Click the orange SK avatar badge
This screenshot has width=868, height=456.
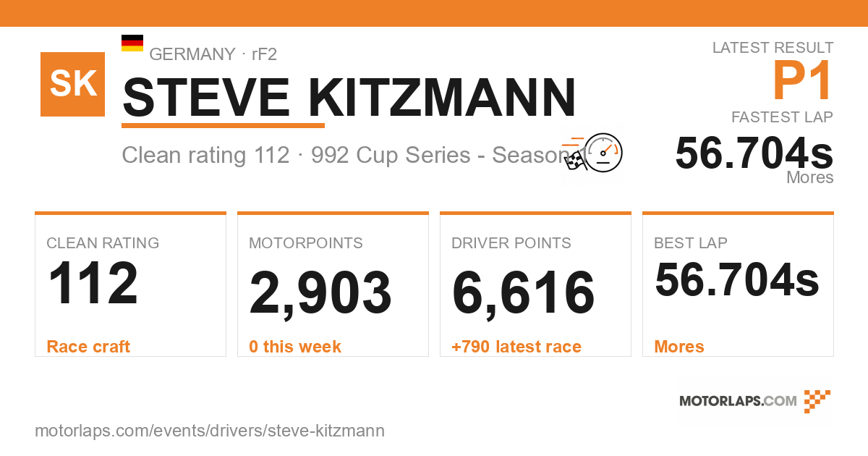pyautogui.click(x=72, y=84)
